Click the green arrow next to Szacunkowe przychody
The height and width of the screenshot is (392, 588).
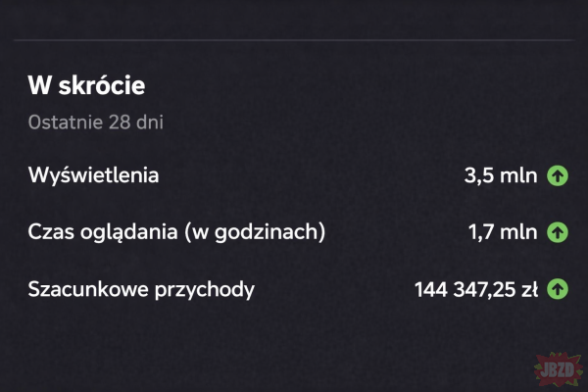pyautogui.click(x=557, y=289)
